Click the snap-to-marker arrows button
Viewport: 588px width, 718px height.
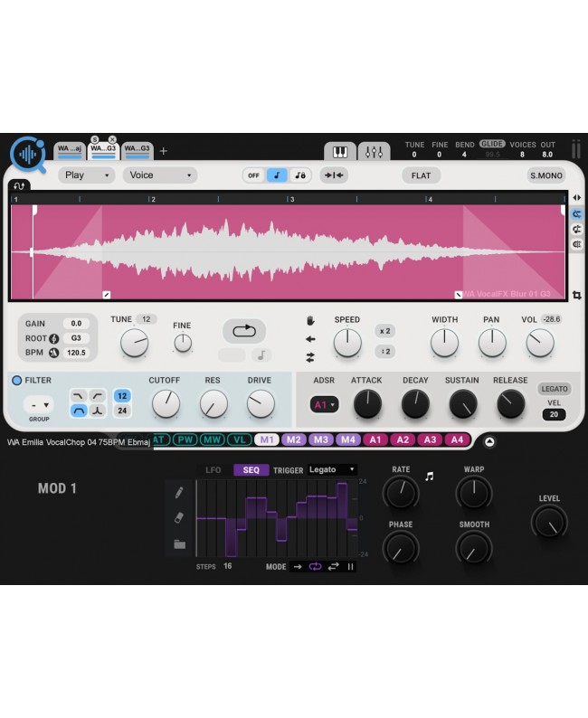coord(334,175)
